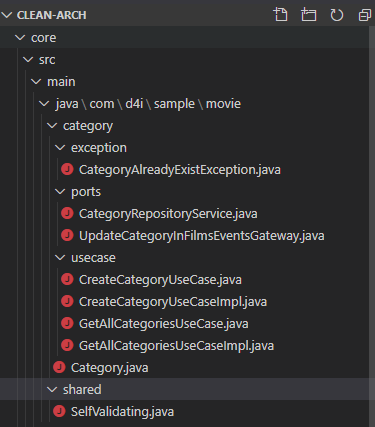Screen dimensions: 375x427
Task: Click Java icon of CategoryAlreadyExistException.java
Action: [67, 169]
